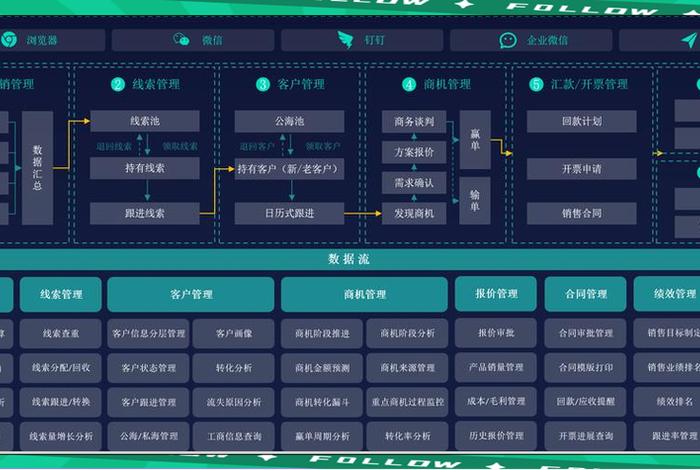This screenshot has height=470, width=700.
Task: Select the 公海池 box
Action: coord(289,121)
